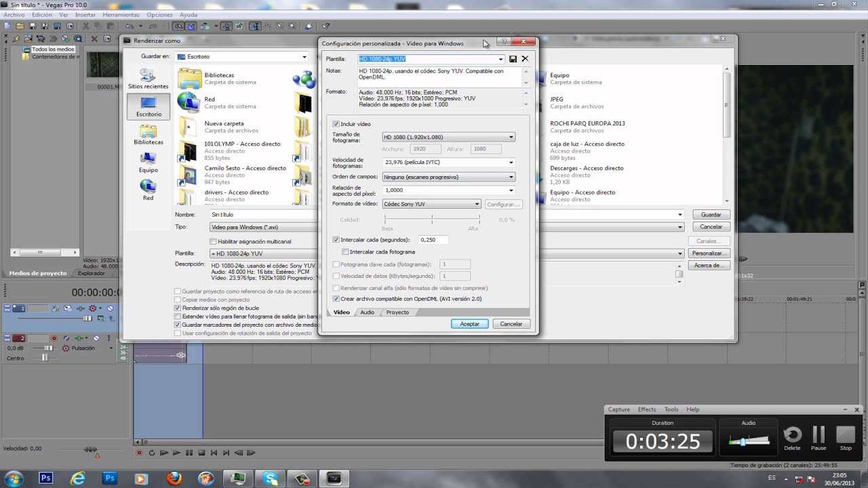Click the Intercalar seconds input field
The height and width of the screenshot is (488, 868).
(x=434, y=240)
